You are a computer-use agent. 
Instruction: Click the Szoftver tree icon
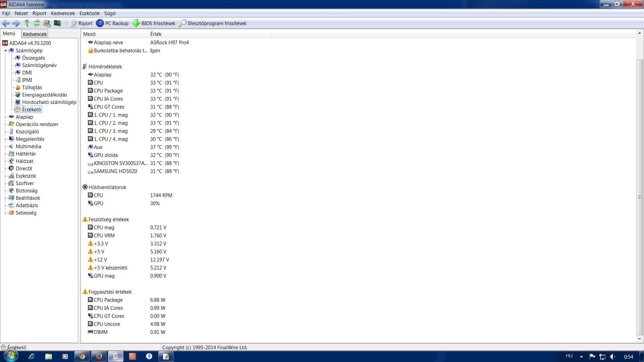tap(11, 183)
